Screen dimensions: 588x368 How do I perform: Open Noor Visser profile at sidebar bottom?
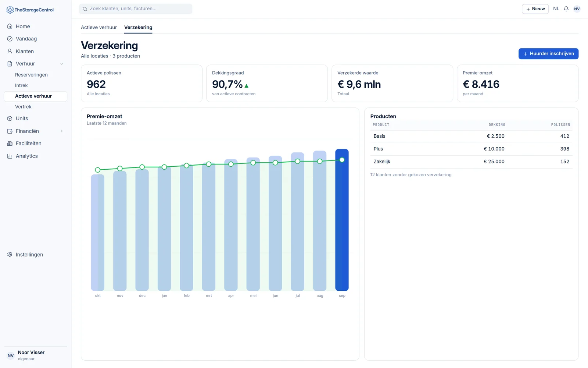tap(35, 355)
